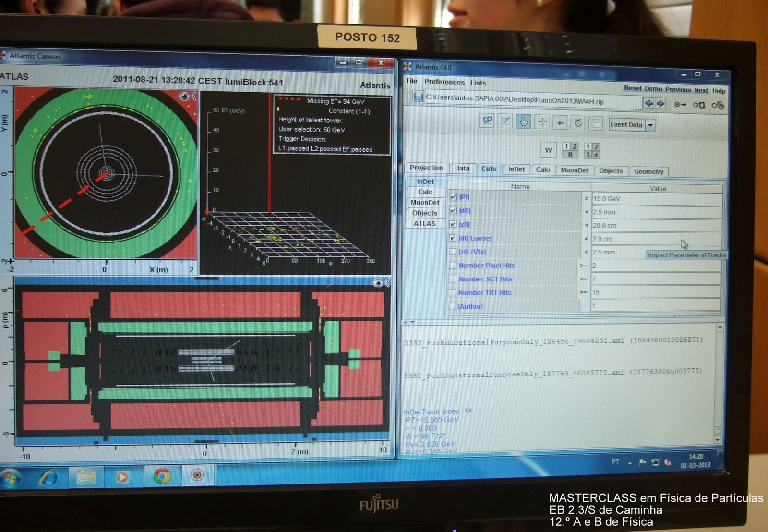Enable the Number TRT Hits checkbox
This screenshot has width=768, height=532.
452,292
